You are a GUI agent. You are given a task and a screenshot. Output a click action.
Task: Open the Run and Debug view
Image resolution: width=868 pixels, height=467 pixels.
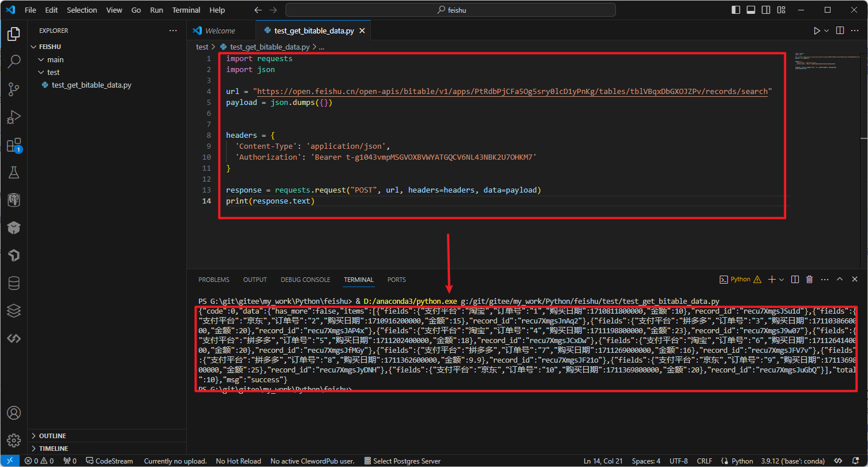pyautogui.click(x=14, y=117)
